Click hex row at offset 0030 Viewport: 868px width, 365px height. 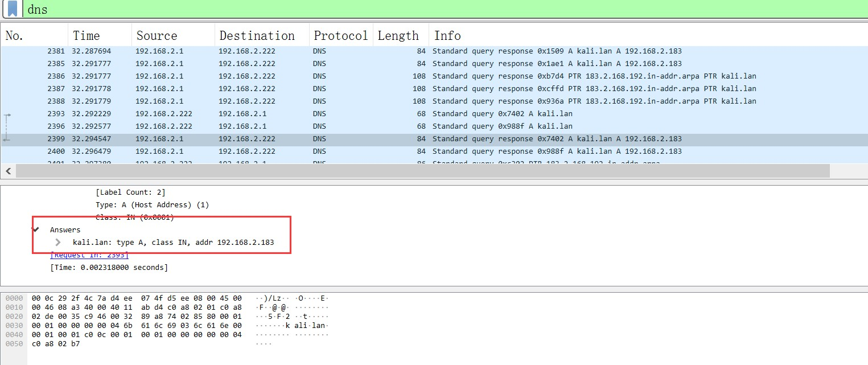pos(137,326)
